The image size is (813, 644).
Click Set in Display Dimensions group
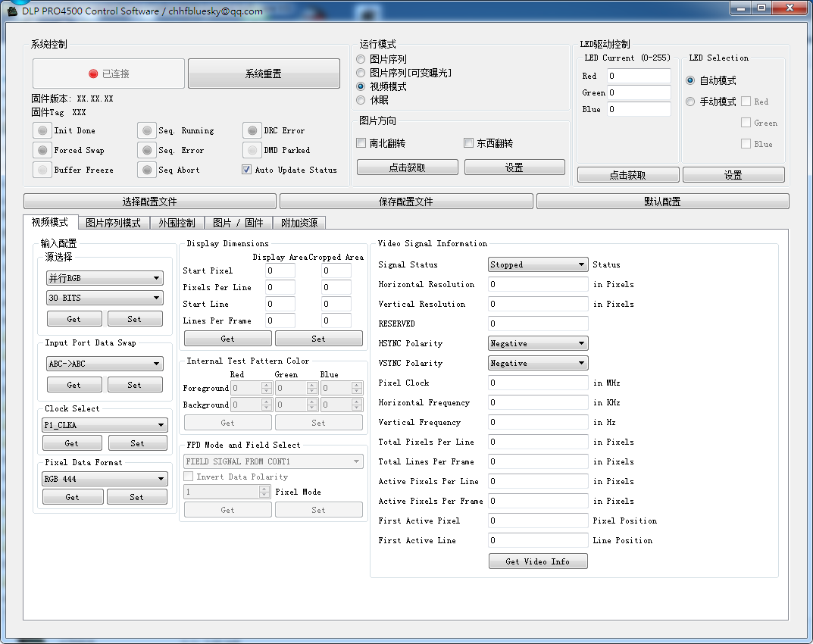(x=318, y=339)
